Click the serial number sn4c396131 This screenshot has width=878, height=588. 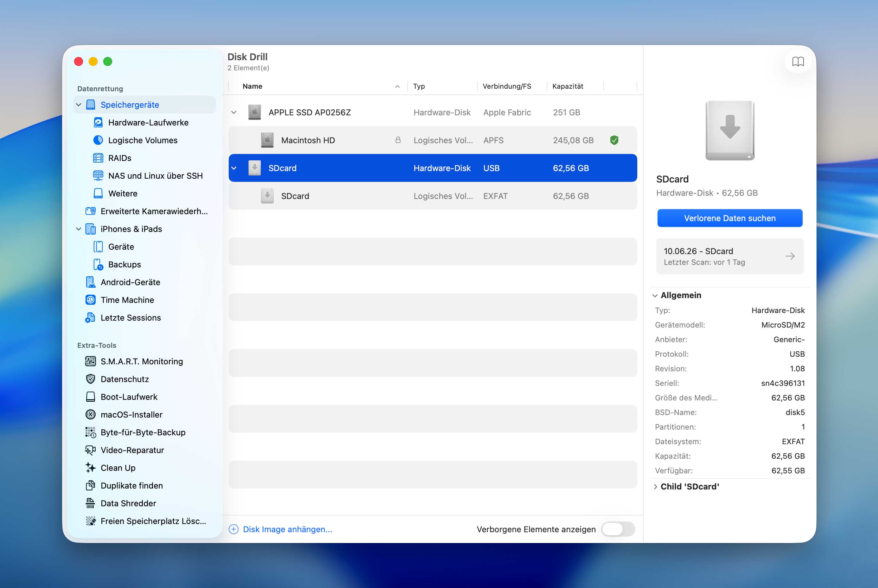783,383
